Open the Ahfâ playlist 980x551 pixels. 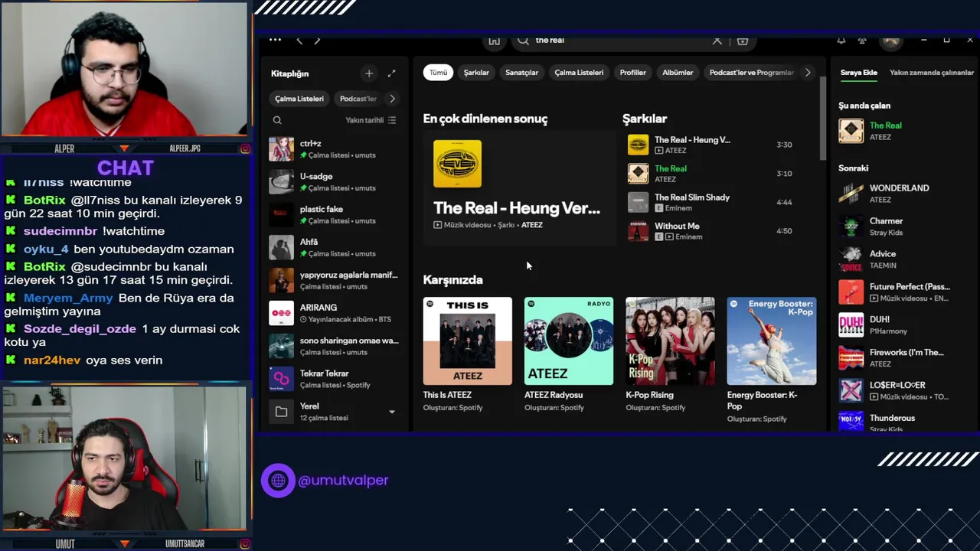coord(335,248)
